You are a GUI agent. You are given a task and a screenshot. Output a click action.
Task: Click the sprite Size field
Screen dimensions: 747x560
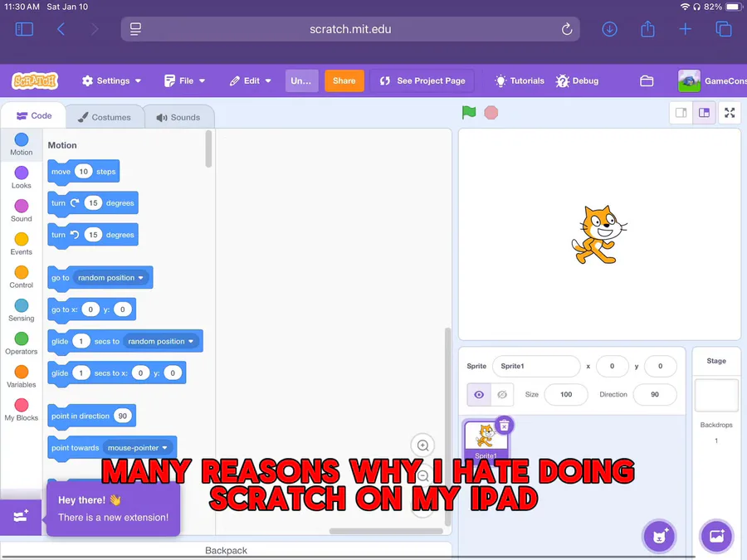point(566,395)
